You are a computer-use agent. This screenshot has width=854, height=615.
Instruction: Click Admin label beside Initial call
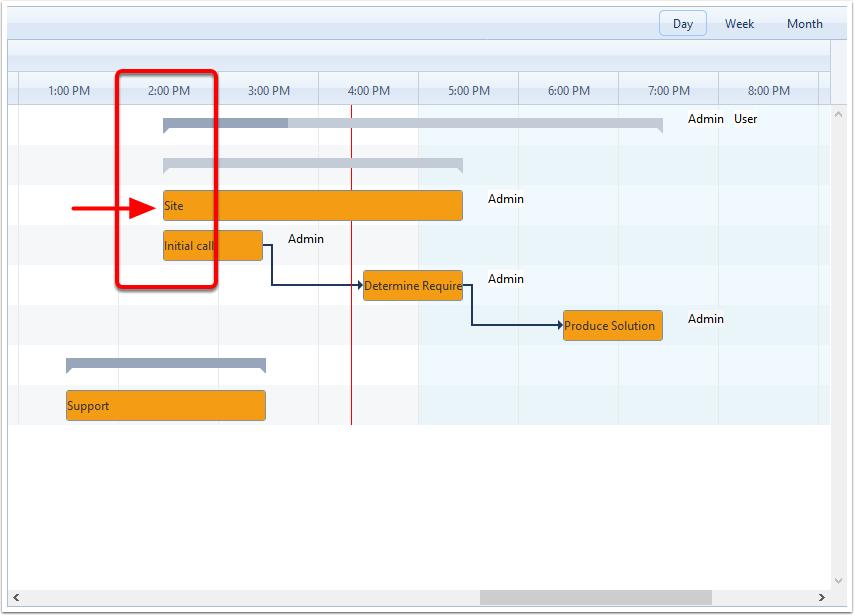tap(306, 239)
